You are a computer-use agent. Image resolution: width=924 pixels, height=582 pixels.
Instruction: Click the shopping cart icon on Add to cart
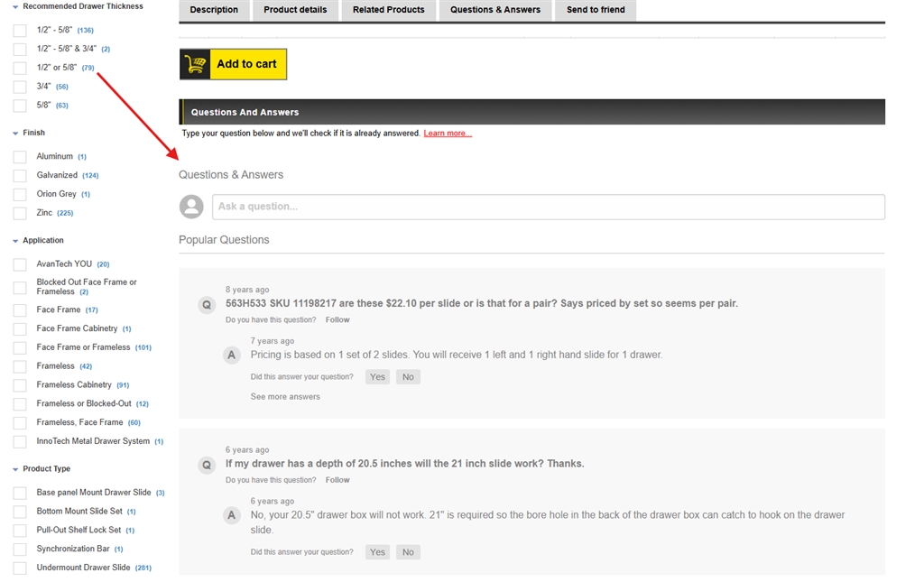(195, 64)
